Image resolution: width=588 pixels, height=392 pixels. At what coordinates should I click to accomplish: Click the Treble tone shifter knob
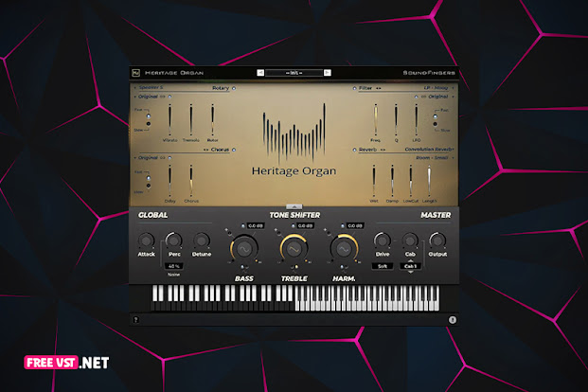(x=294, y=249)
